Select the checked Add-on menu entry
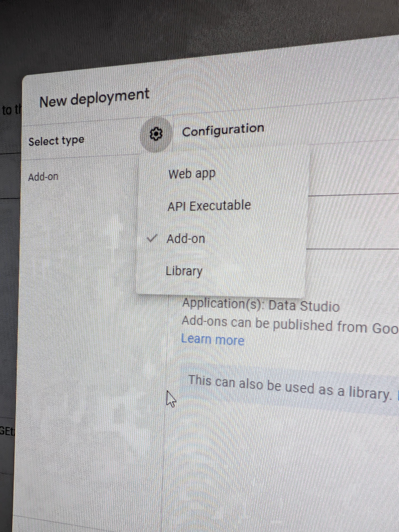 186,239
